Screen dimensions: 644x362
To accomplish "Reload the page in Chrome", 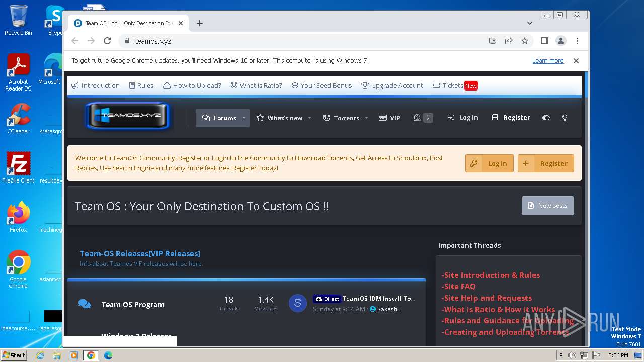I will point(107,41).
